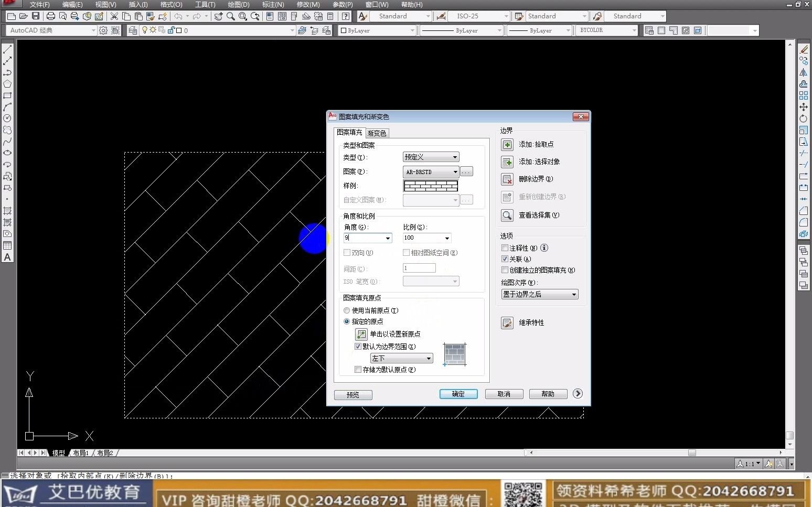The width and height of the screenshot is (812, 507).
Task: Open the AutoCAD 经典 workspace dropdown
Action: [52, 30]
